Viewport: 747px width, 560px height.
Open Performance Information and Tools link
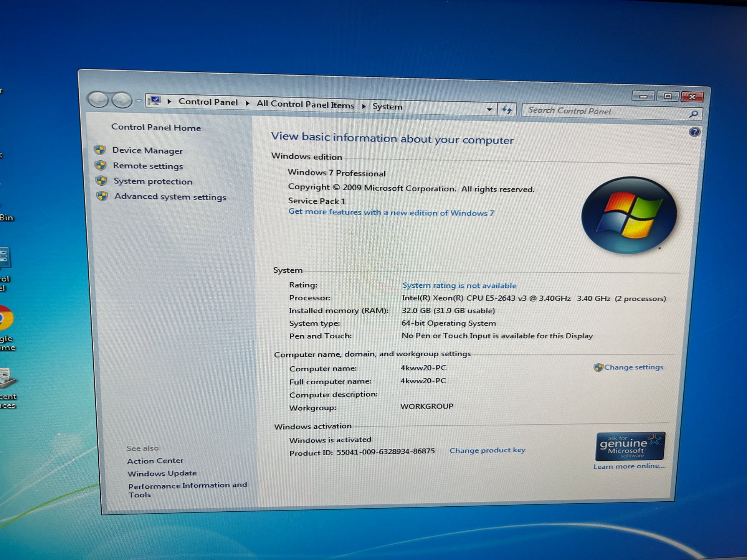click(187, 490)
